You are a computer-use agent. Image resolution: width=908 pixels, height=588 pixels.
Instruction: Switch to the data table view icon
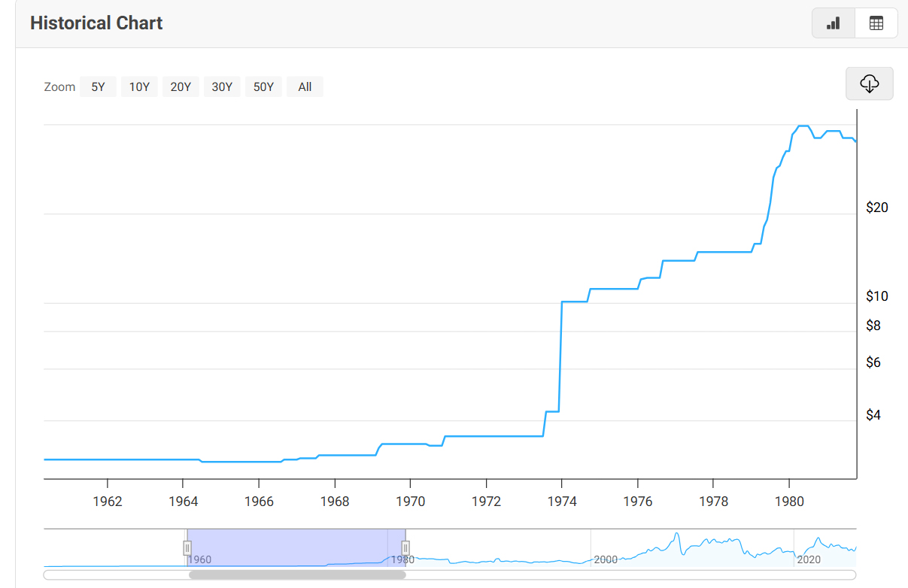(876, 23)
